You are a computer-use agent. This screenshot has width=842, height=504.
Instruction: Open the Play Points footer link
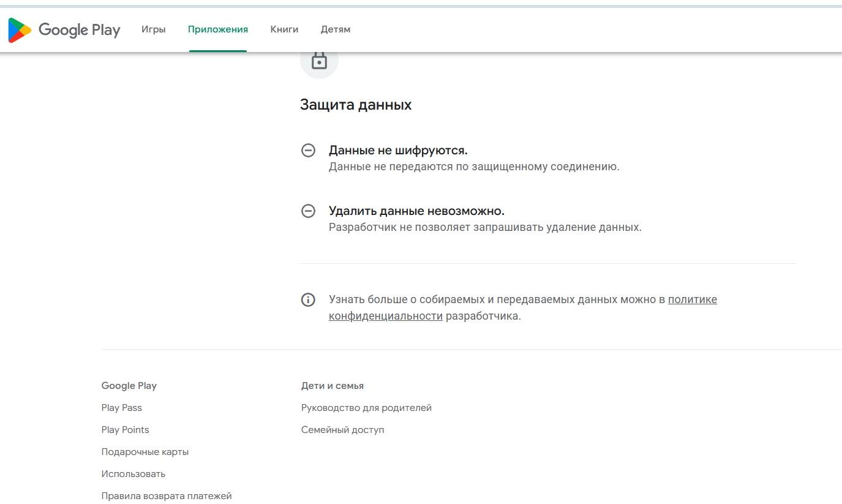[x=125, y=430]
